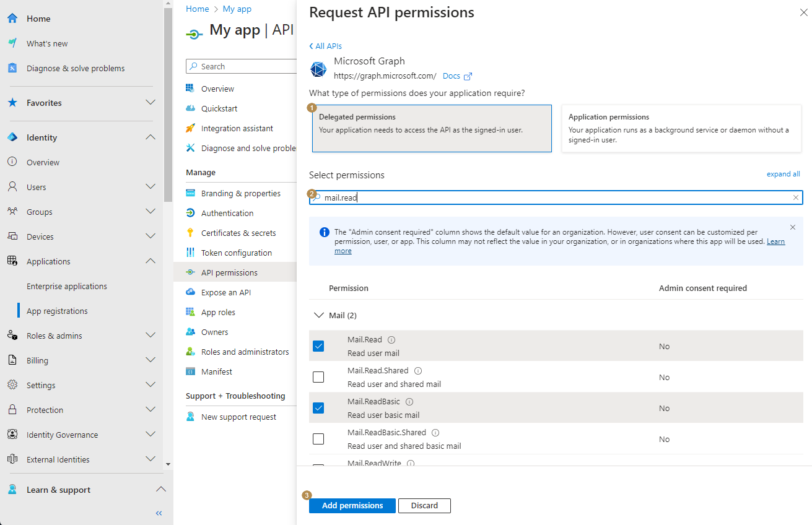This screenshot has height=525, width=812.
Task: Uncheck the Mail.Read permission checkbox
Action: (x=318, y=346)
